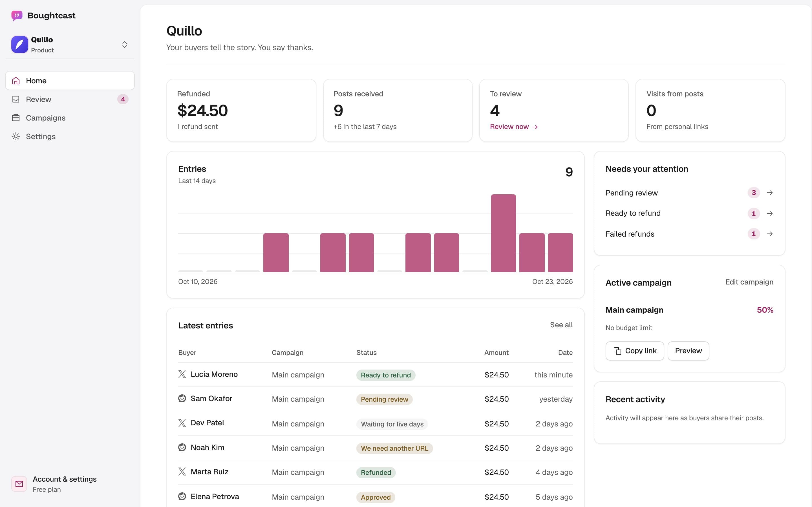Screen dimensions: 812x507
Task: Open the Review section in sidebar
Action: (70, 99)
